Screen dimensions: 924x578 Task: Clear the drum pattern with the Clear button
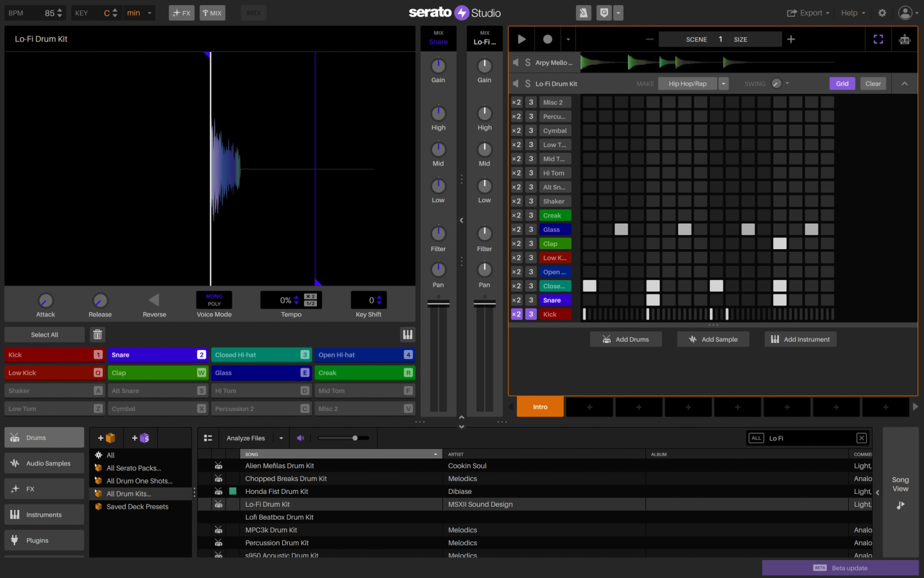tap(873, 83)
